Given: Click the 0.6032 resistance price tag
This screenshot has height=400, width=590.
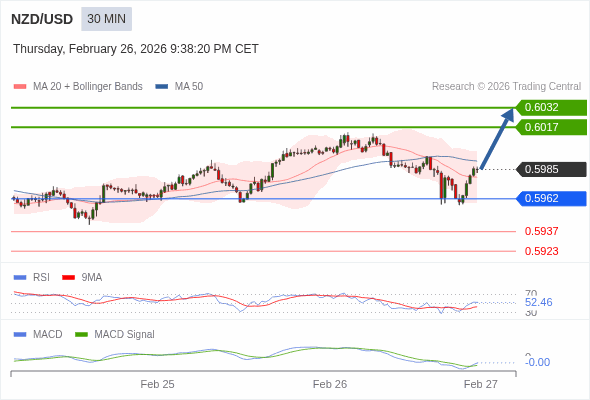Looking at the screenshot, I should click(551, 107).
